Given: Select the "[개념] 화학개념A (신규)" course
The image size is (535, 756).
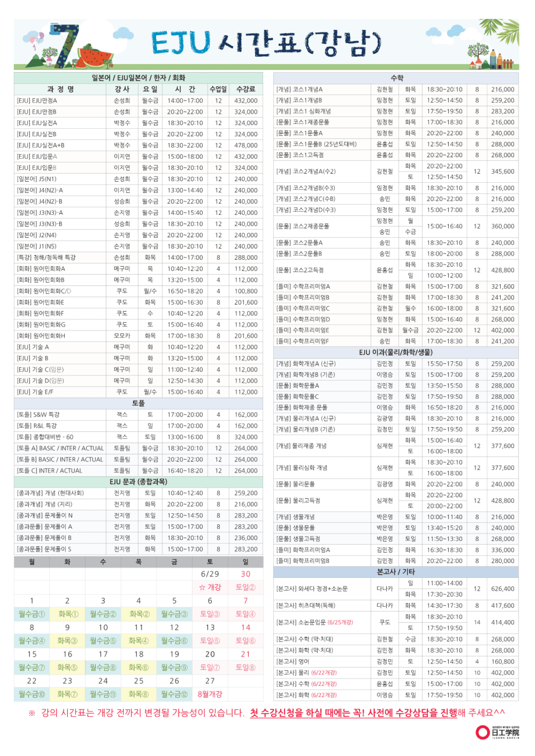Looking at the screenshot, I should (306, 364).
